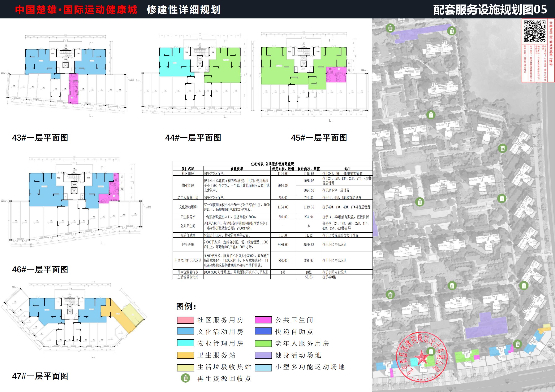Click the 项目名称 column header
Image resolution: width=555 pixels, height=392 pixels.
click(188, 169)
